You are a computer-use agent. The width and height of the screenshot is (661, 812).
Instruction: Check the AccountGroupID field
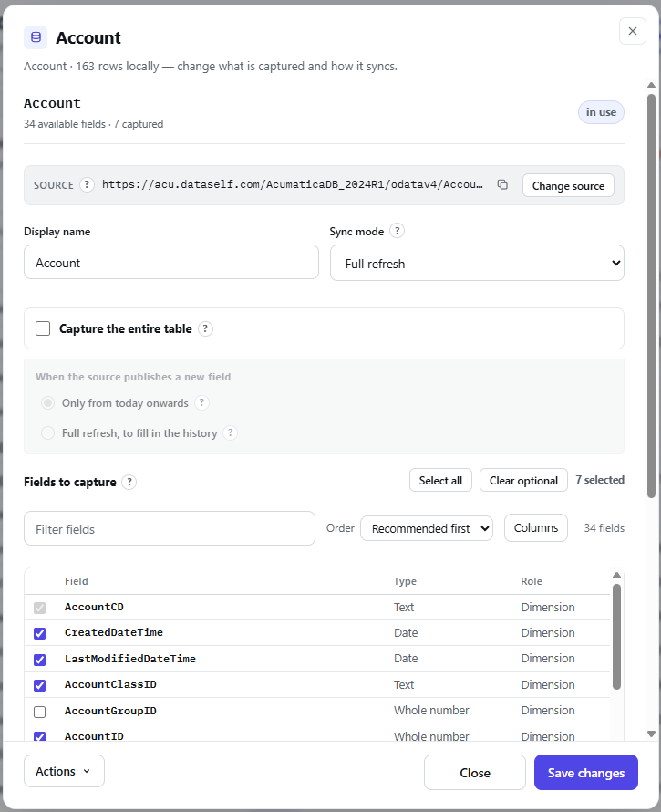click(40, 712)
